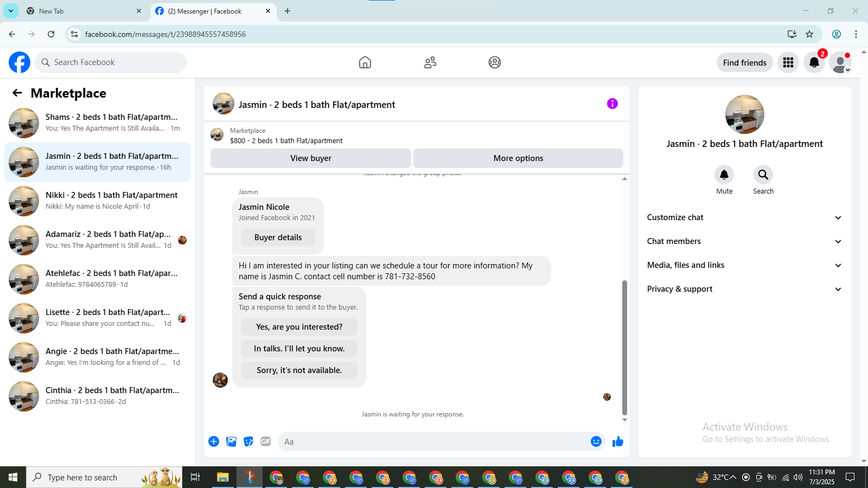Open the Groups icon in top navigation

495,62
